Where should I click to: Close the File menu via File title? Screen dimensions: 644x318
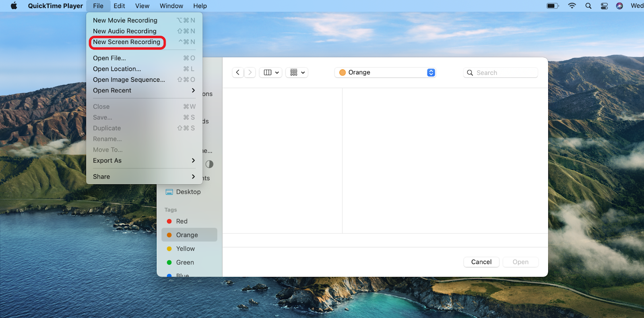click(x=98, y=6)
